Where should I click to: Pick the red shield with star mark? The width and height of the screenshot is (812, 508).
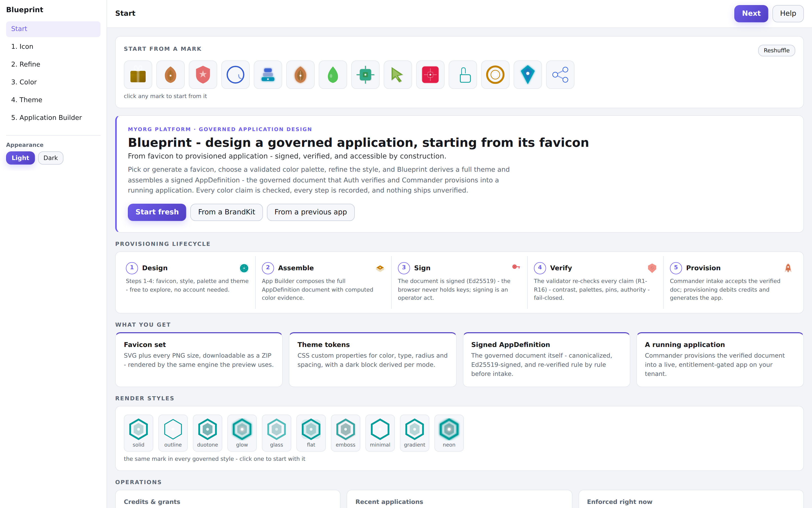tap(203, 75)
